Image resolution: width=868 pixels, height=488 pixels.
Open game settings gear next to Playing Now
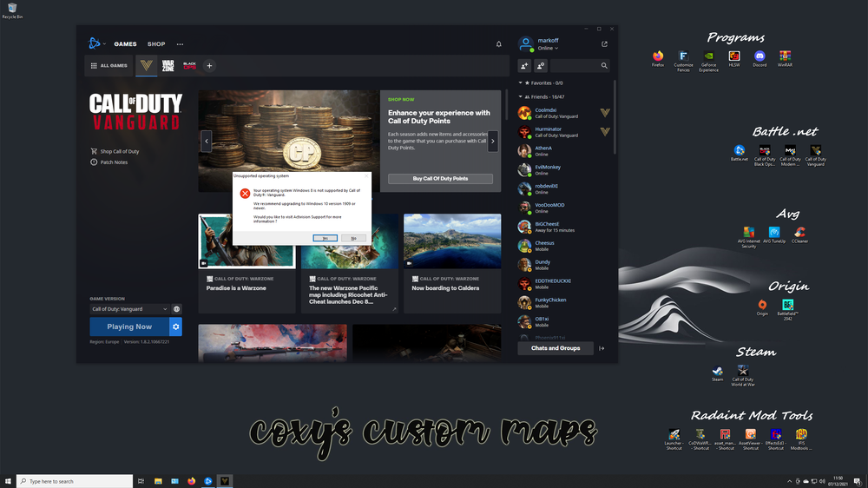coord(175,326)
